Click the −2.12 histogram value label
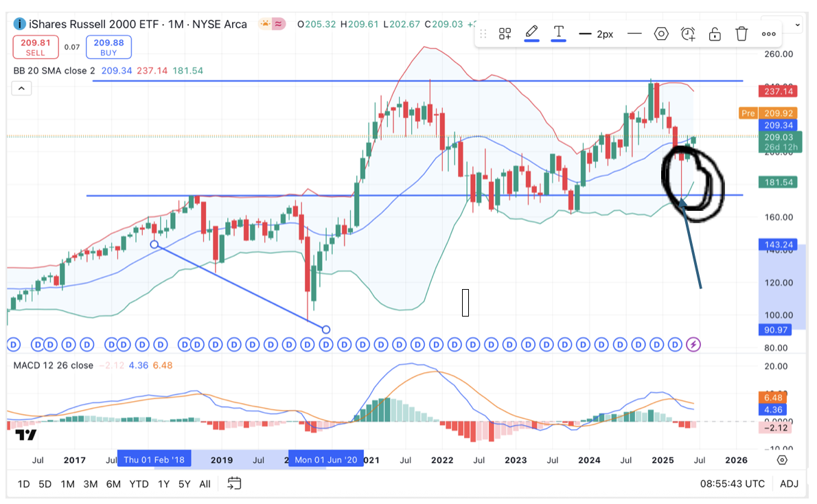 point(775,428)
